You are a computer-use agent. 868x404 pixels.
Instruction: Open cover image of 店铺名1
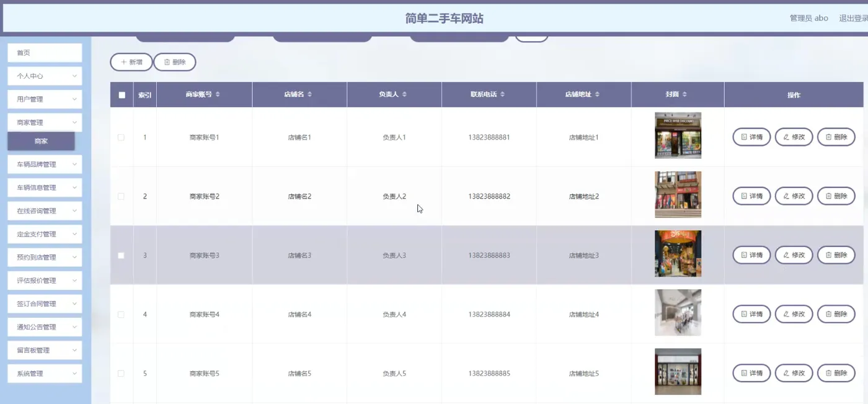[x=678, y=135]
